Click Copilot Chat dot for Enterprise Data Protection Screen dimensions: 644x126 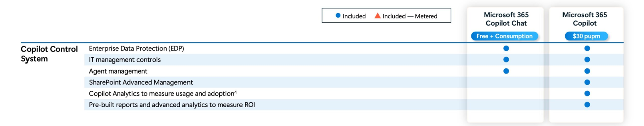tap(506, 48)
